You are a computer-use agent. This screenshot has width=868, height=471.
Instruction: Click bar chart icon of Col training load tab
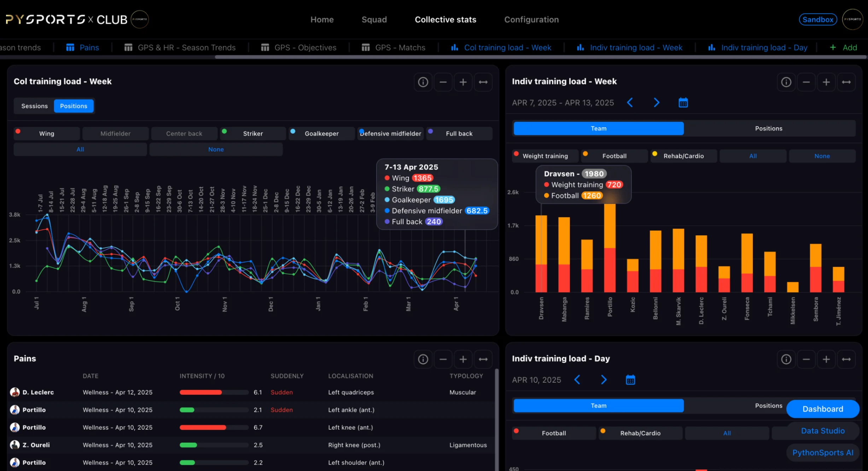pos(454,48)
